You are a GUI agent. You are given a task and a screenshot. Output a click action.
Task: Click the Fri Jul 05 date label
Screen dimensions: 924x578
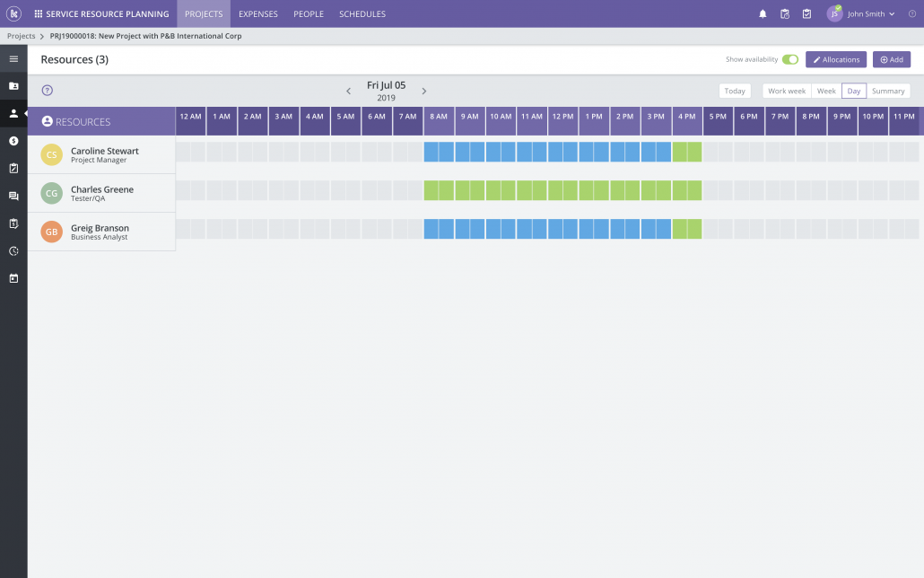coord(386,85)
